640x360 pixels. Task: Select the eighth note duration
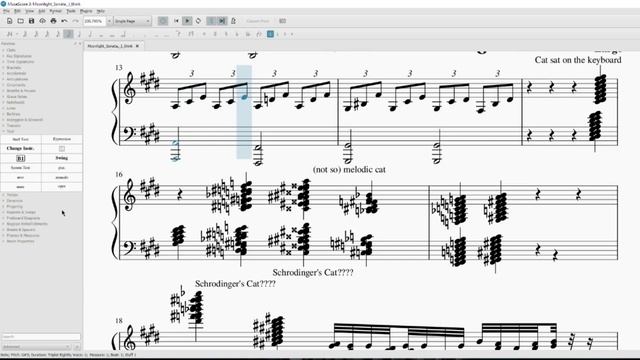click(58, 34)
